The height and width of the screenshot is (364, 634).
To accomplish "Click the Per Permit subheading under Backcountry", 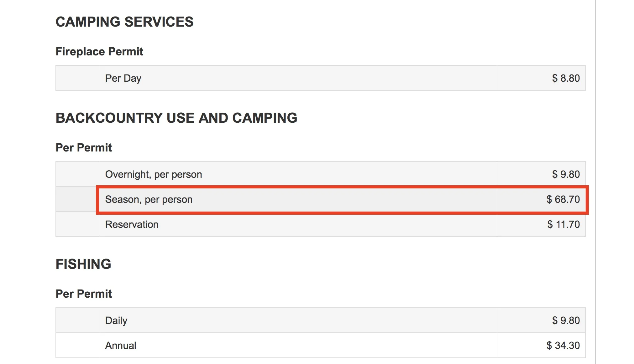I will coord(84,147).
